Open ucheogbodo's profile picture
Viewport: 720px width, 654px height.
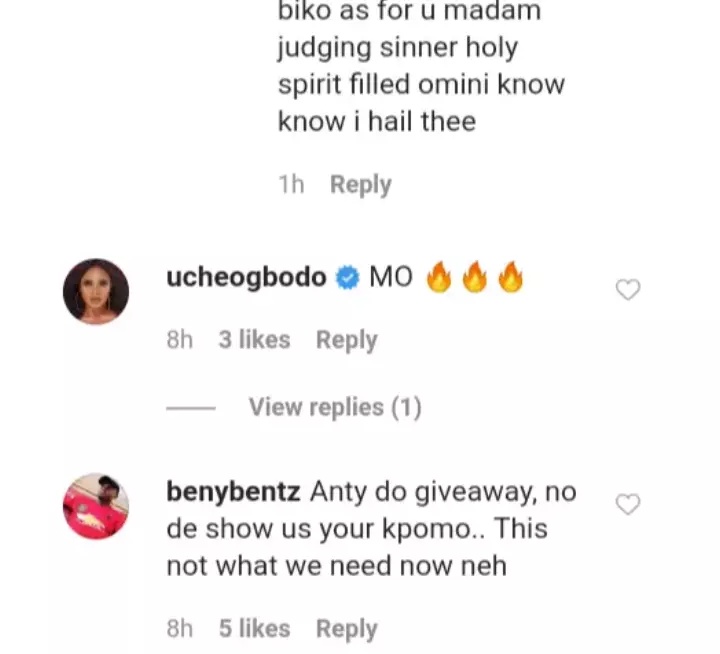click(x=96, y=291)
